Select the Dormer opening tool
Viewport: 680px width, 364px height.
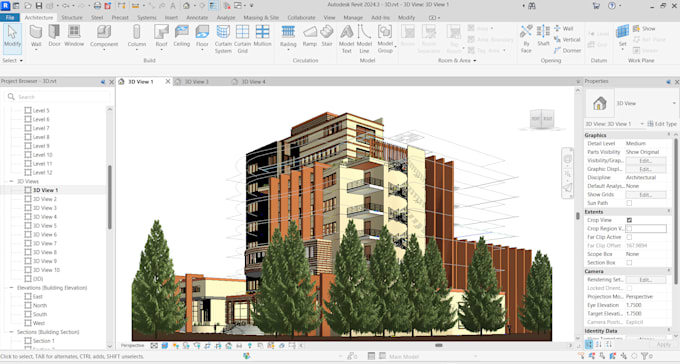point(567,50)
